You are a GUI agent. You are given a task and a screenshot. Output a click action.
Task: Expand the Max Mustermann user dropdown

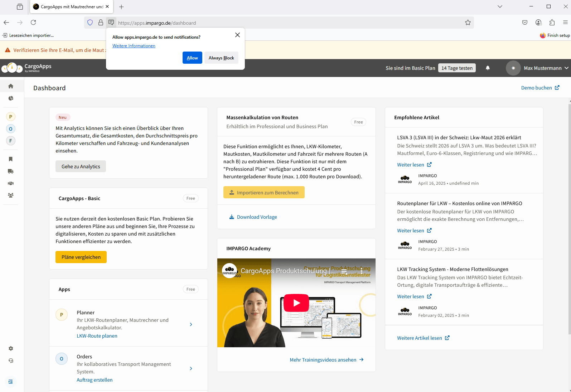coord(567,68)
